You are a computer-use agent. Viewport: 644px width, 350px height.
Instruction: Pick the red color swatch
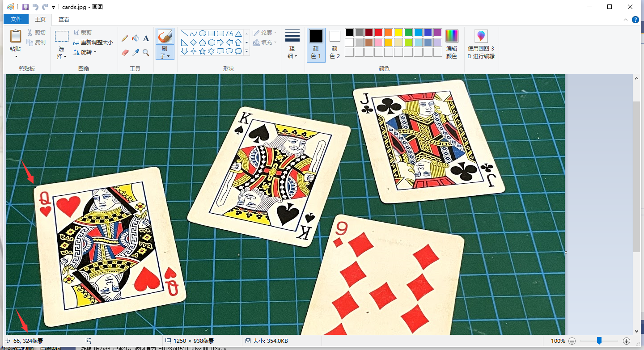[x=379, y=33]
